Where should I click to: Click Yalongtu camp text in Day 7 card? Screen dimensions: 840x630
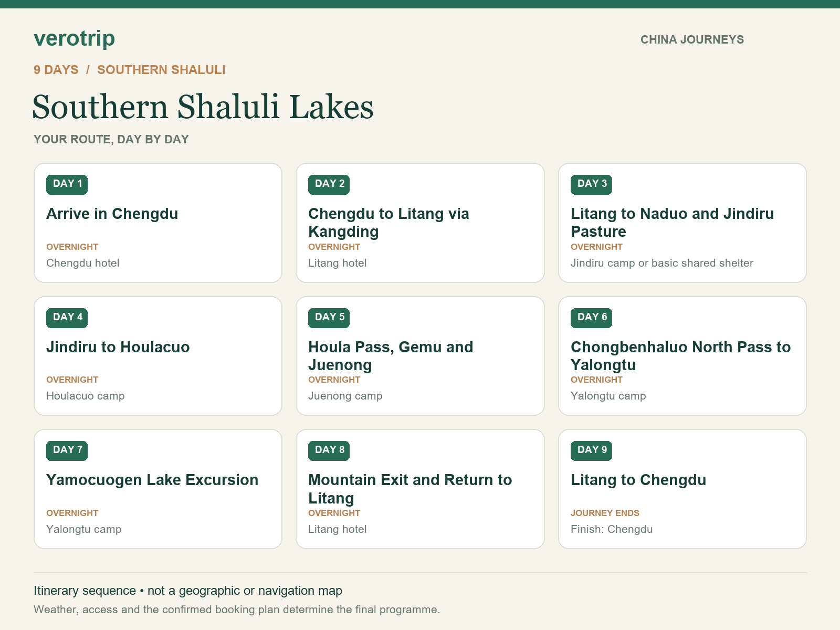click(84, 530)
